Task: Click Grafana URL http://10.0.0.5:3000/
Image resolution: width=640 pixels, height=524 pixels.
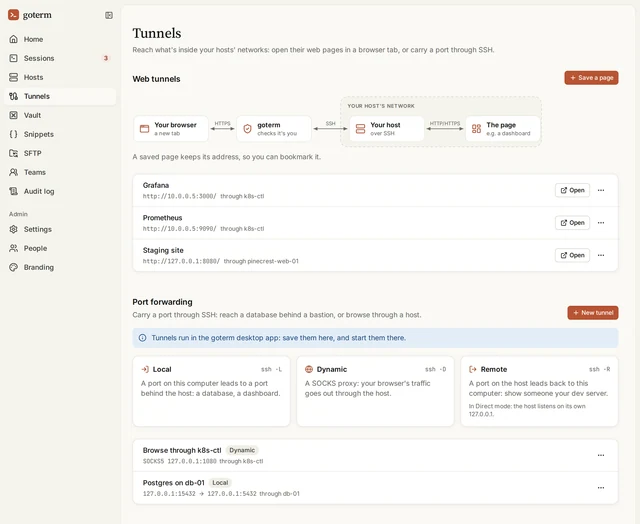Action: tap(180, 196)
